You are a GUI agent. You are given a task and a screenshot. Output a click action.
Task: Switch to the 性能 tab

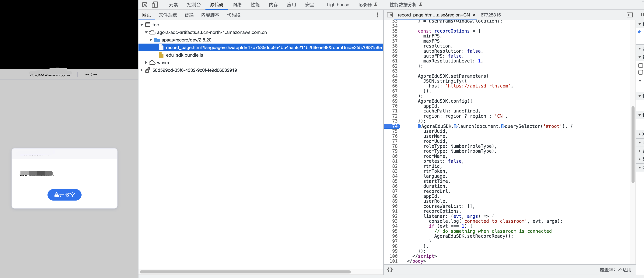tap(255, 5)
